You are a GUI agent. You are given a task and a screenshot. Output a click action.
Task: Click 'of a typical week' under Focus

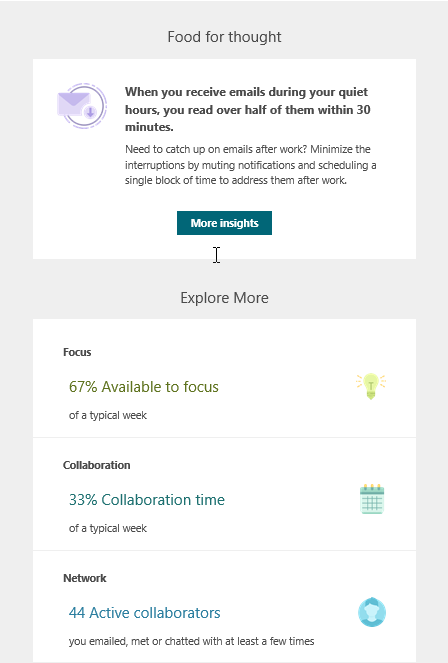click(108, 415)
